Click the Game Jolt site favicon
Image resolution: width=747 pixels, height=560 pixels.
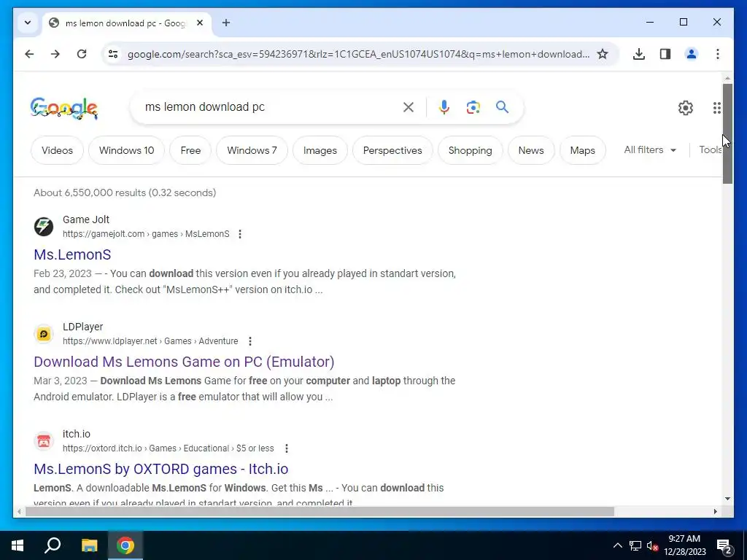(x=44, y=227)
